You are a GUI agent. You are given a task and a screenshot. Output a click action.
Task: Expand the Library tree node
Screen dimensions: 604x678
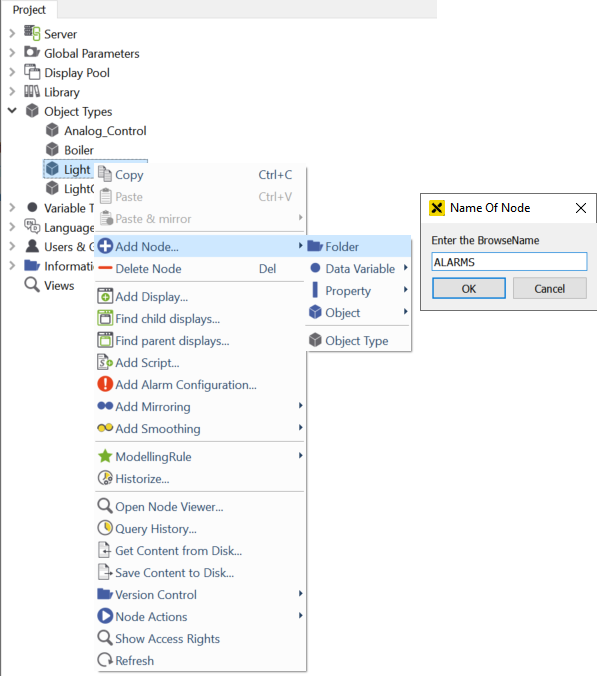12,92
